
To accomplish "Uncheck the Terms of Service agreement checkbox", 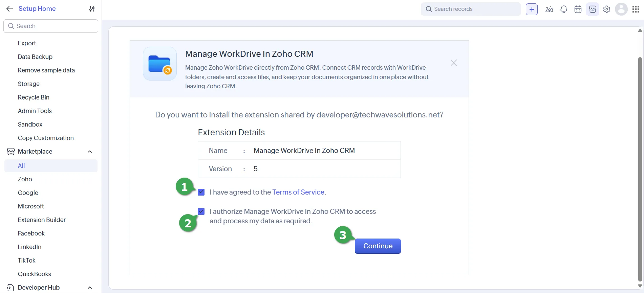I will (201, 192).
